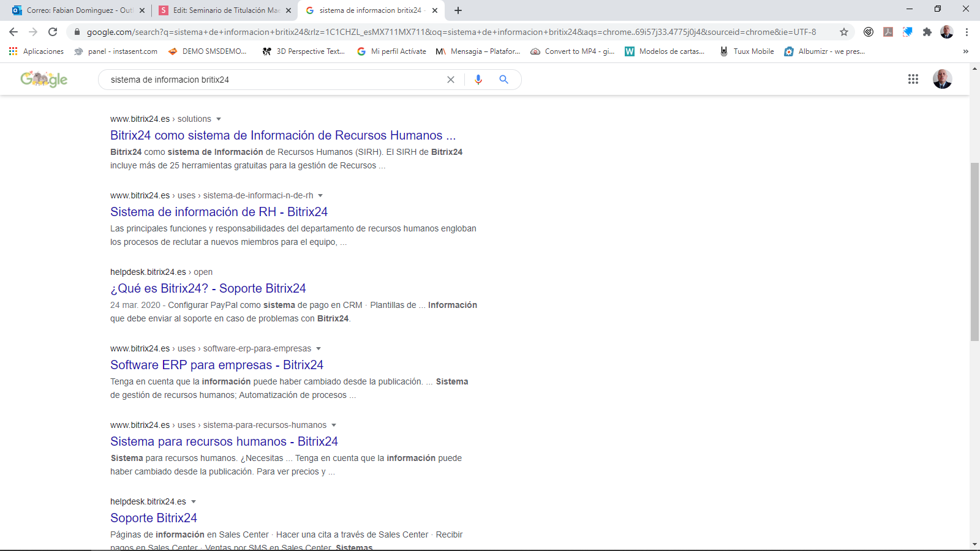Open new browser tab
980x551 pixels.
458,10
